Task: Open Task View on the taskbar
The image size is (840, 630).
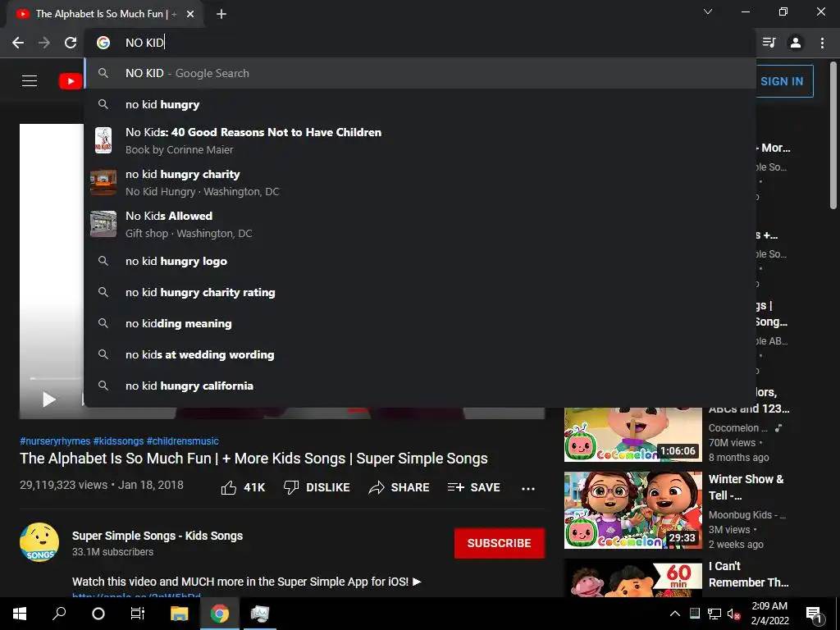Action: click(x=138, y=614)
